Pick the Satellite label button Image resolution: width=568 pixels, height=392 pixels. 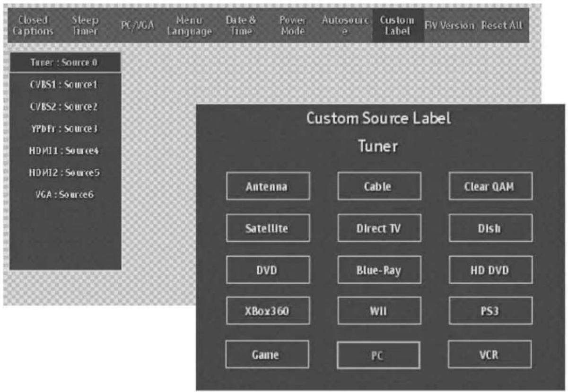[268, 228]
